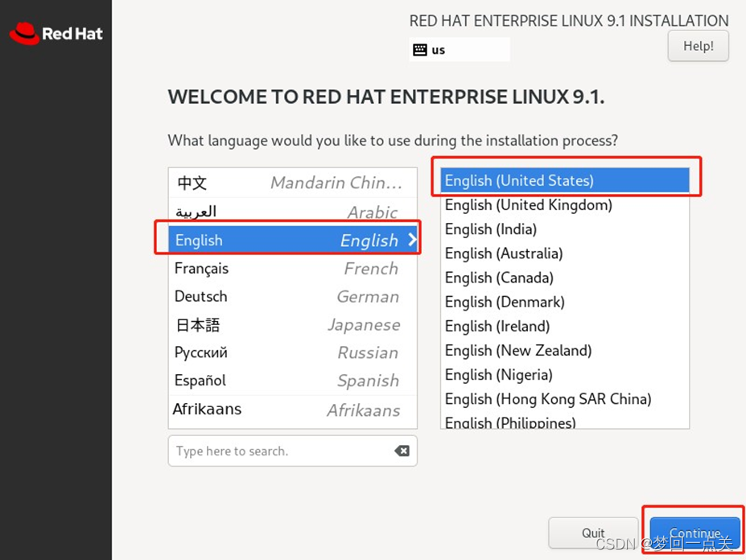Select Mandarin Chinese language row
Image resolution: width=746 pixels, height=560 pixels.
293,183
